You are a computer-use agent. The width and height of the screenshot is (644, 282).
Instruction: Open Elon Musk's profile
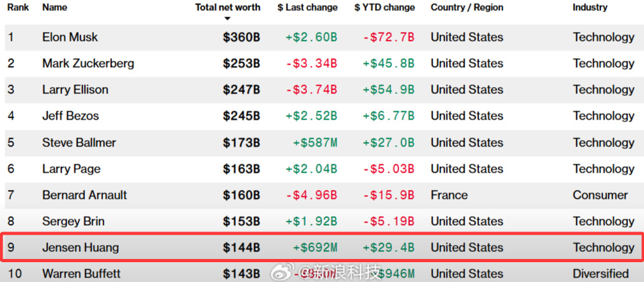click(x=70, y=37)
